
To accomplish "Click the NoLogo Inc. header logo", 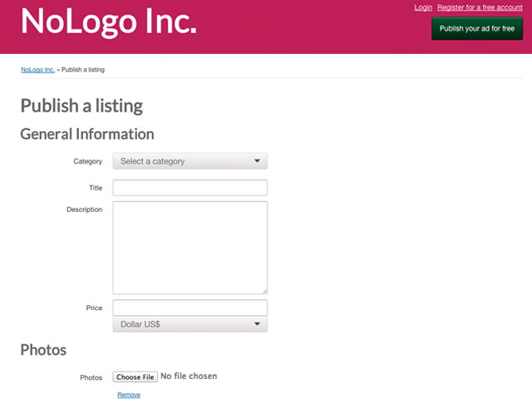I will [x=109, y=22].
